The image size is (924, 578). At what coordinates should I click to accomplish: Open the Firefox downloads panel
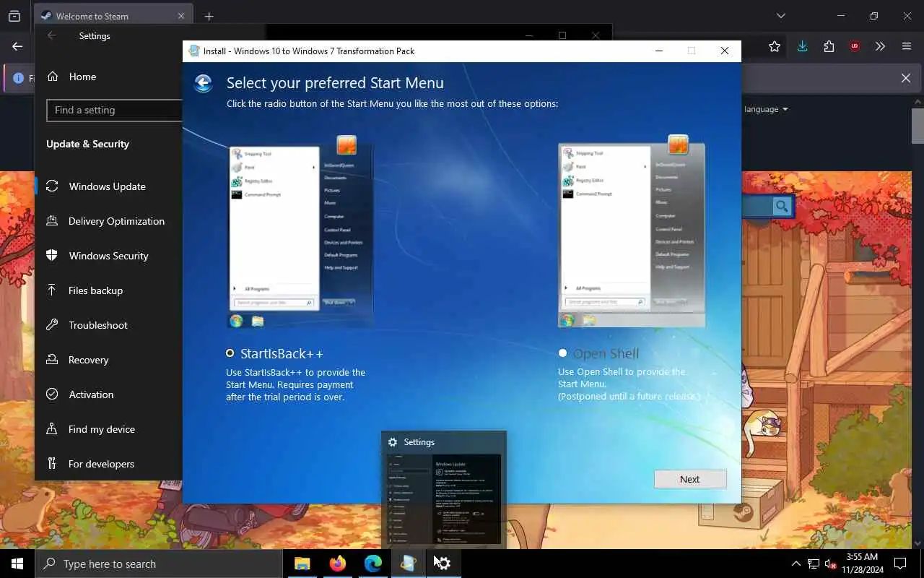[x=802, y=46]
